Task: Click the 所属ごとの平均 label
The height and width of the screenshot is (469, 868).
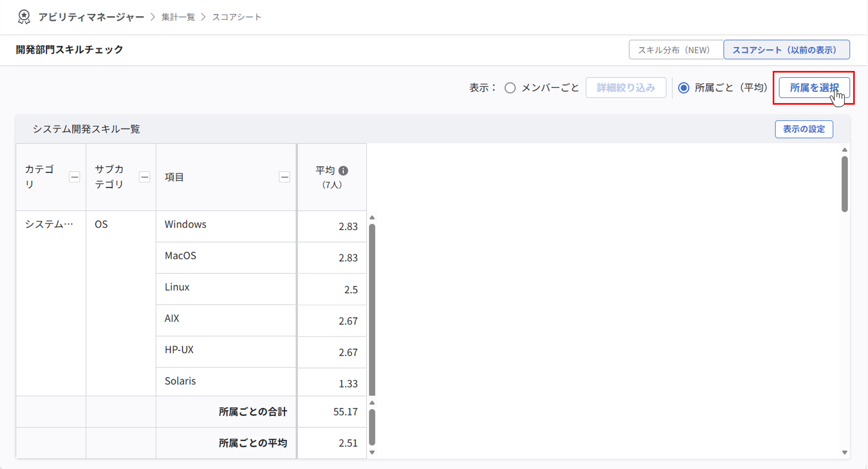Action: click(253, 443)
